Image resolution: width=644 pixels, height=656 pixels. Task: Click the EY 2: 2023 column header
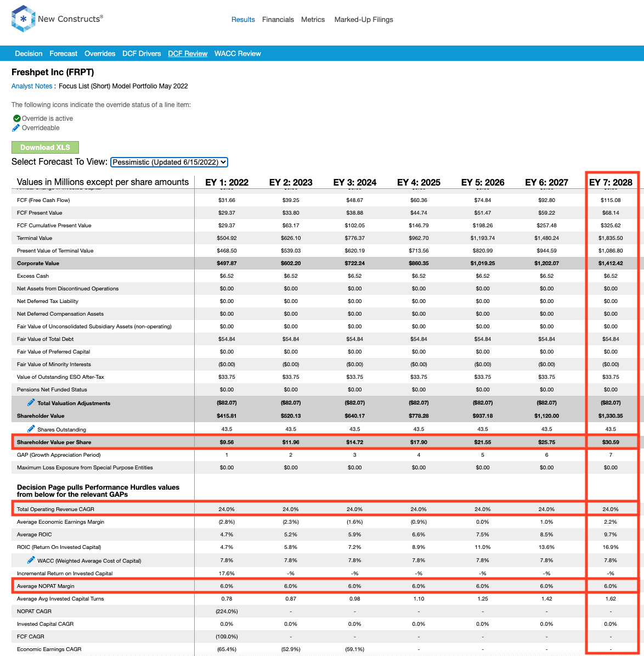click(291, 182)
